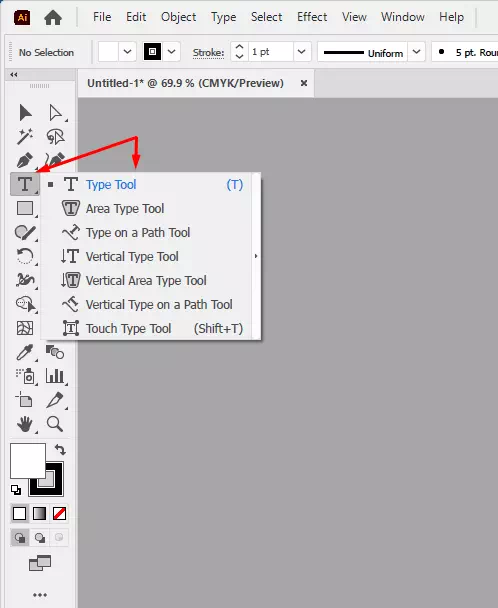The width and height of the screenshot is (498, 608).
Task: Click the Illustrator Ai logo
Action: point(22,17)
